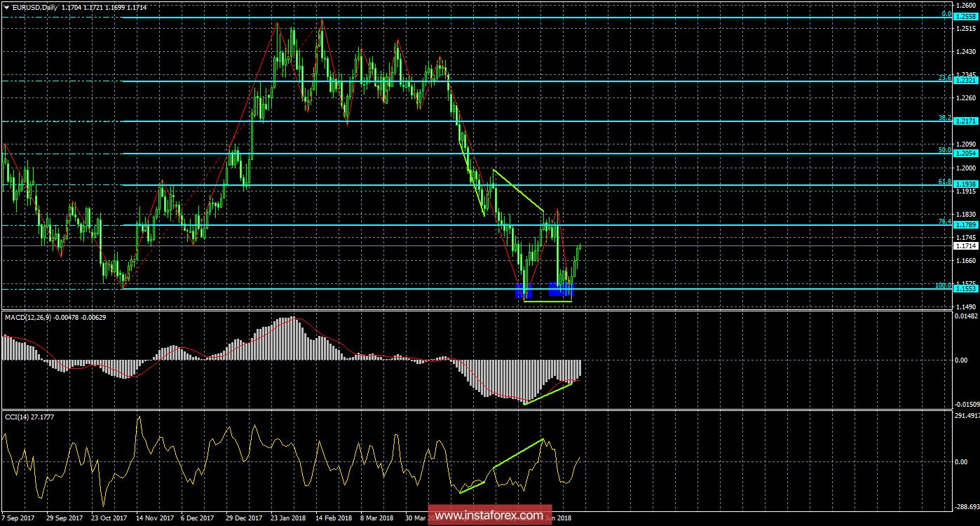Click the 1.1830 price scale value
This screenshot has width=980, height=526.
[966, 215]
